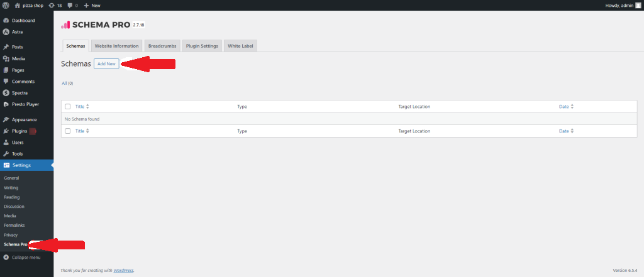Click the No Schema found row

point(349,119)
